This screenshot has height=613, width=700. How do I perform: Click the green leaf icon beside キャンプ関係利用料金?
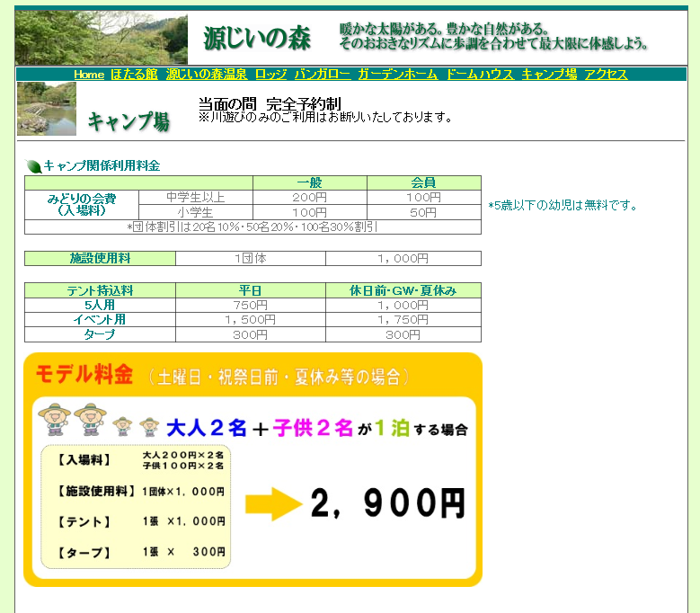coord(34,166)
